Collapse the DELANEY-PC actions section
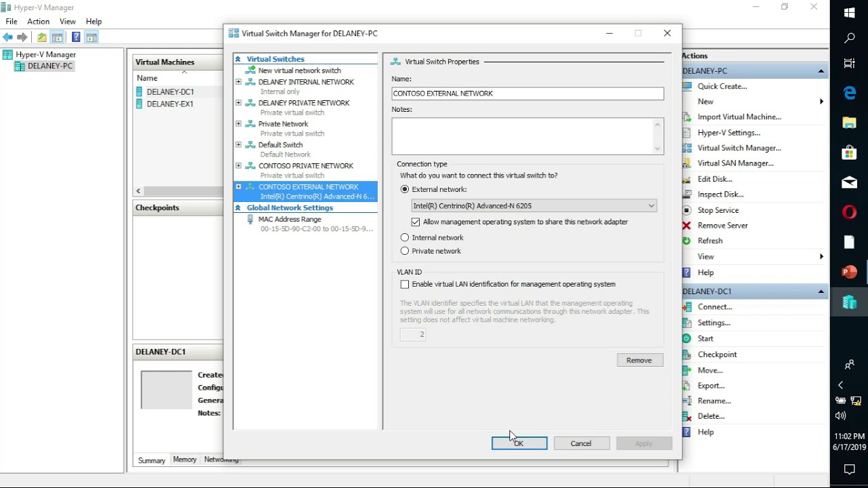868x488 pixels. 821,71
